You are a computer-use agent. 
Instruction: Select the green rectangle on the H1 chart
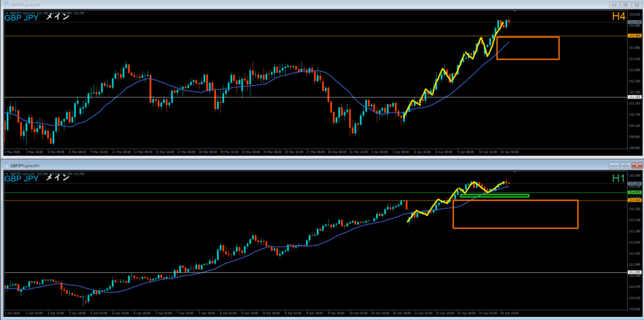[x=494, y=196]
